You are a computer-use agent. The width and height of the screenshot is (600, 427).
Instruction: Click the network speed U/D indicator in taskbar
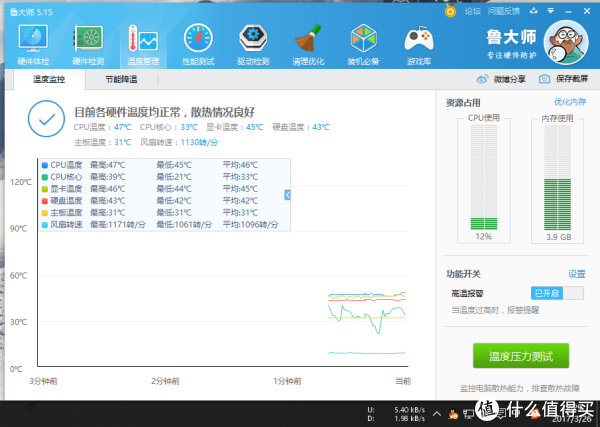(x=396, y=414)
